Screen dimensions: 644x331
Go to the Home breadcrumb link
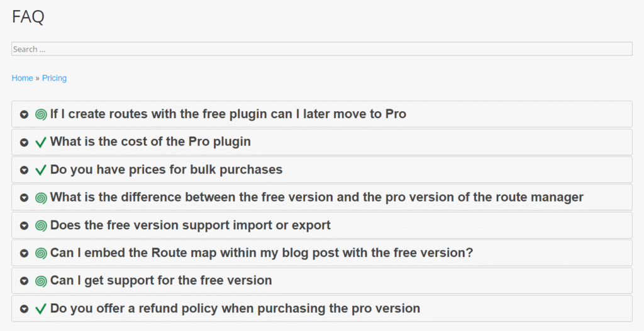click(22, 78)
